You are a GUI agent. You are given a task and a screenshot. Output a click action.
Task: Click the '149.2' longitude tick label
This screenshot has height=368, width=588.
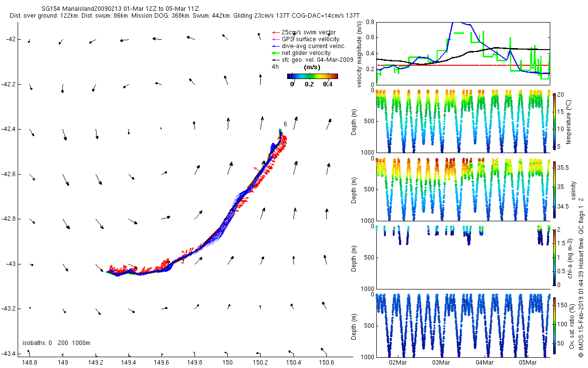tap(96, 363)
